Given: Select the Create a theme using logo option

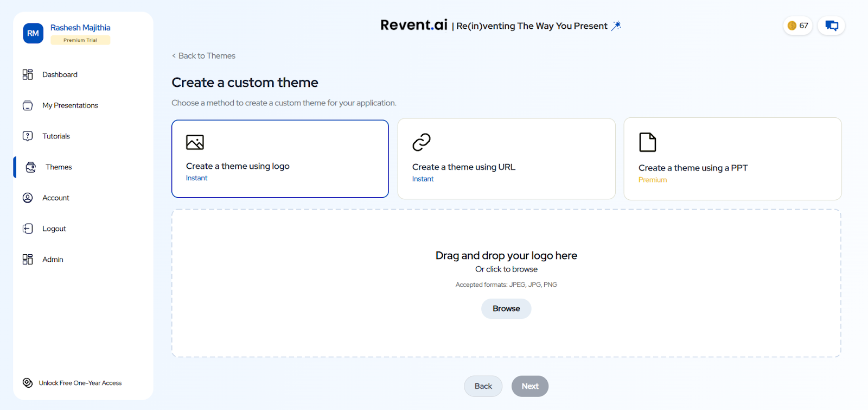Looking at the screenshot, I should coord(280,159).
